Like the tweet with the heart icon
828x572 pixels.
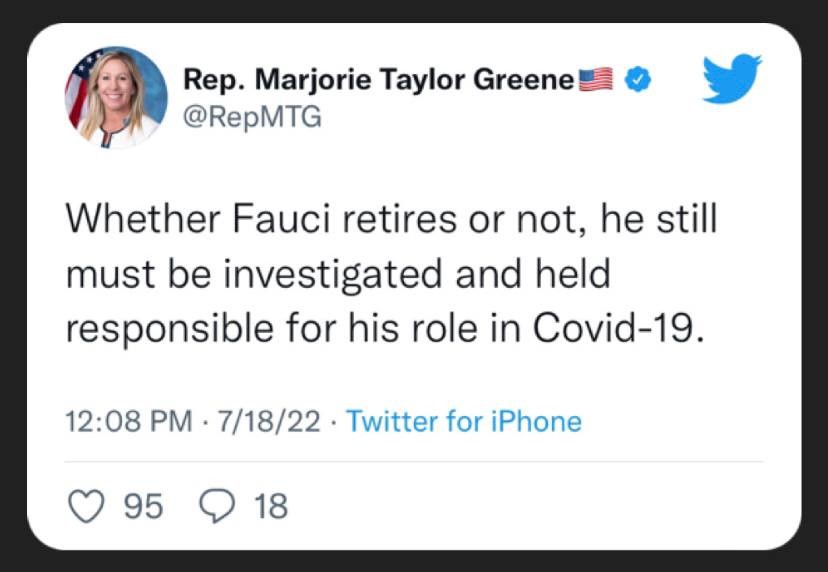pos(85,506)
